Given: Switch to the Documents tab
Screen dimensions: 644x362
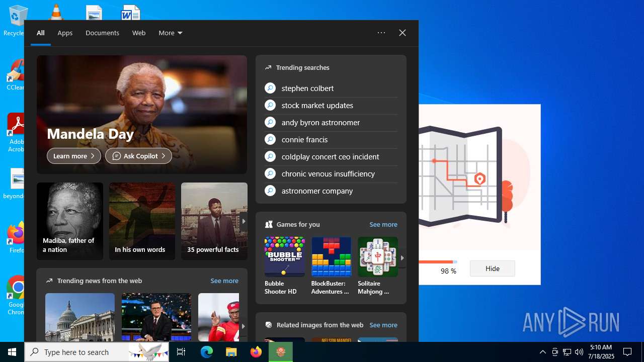Looking at the screenshot, I should tap(102, 33).
